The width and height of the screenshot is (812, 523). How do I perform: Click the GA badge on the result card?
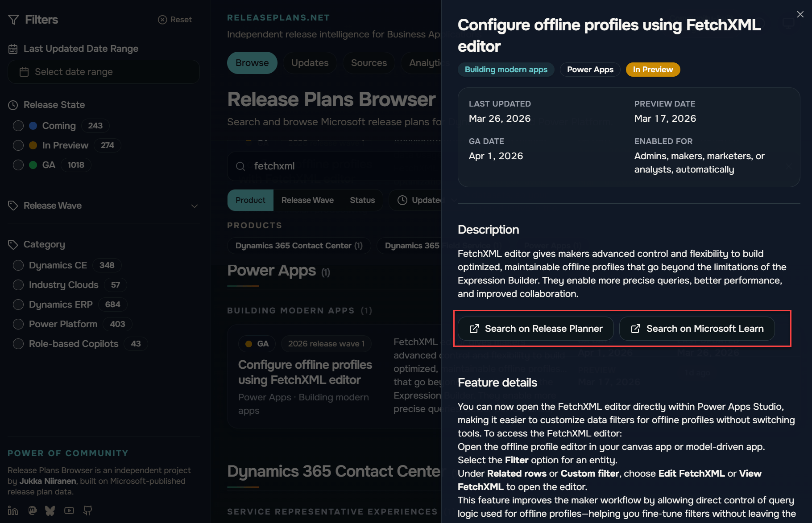(x=257, y=344)
